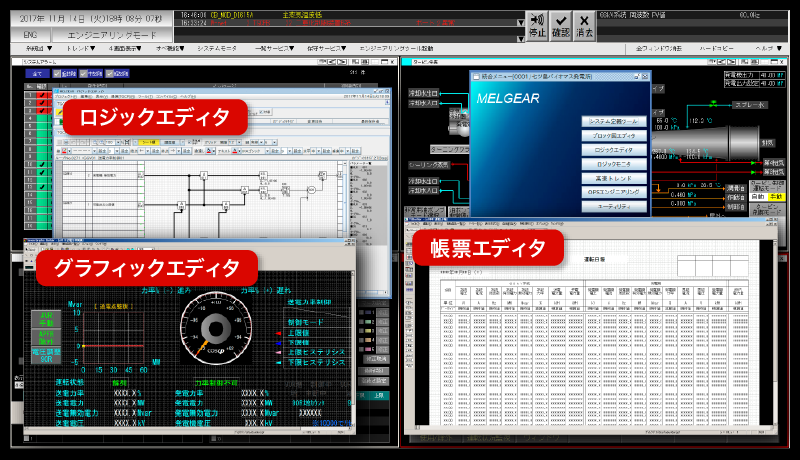Click the 停止 alarm sound stop icon

tap(537, 24)
